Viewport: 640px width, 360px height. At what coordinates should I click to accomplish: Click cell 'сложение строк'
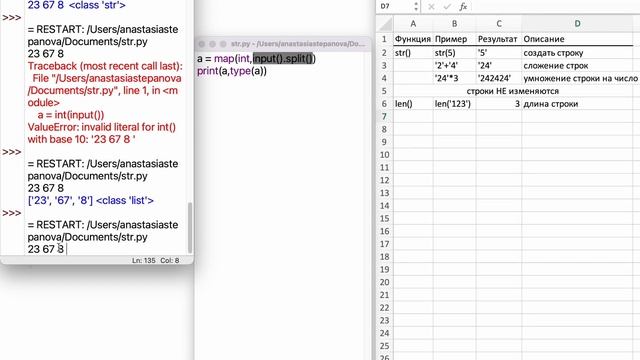click(578, 65)
